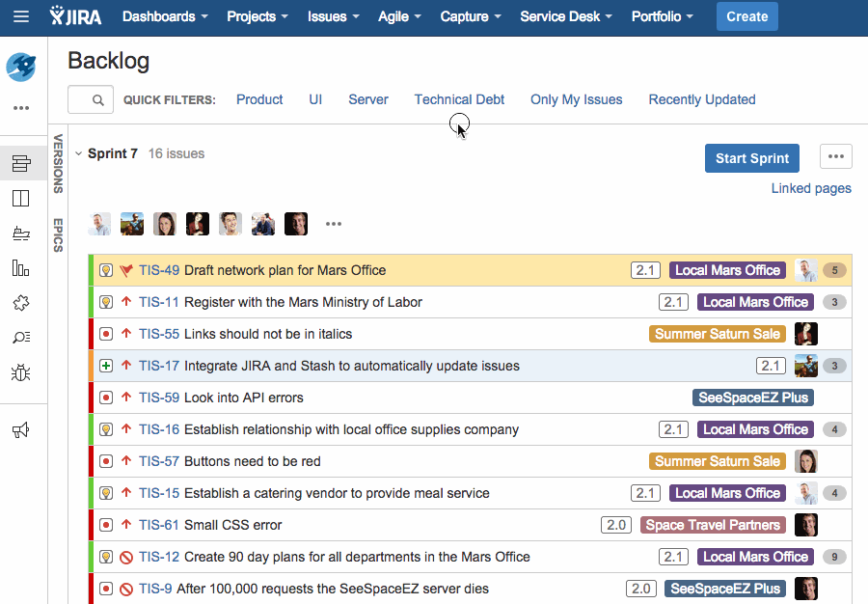Toggle the Server quick filter
868x604 pixels.
(x=368, y=99)
